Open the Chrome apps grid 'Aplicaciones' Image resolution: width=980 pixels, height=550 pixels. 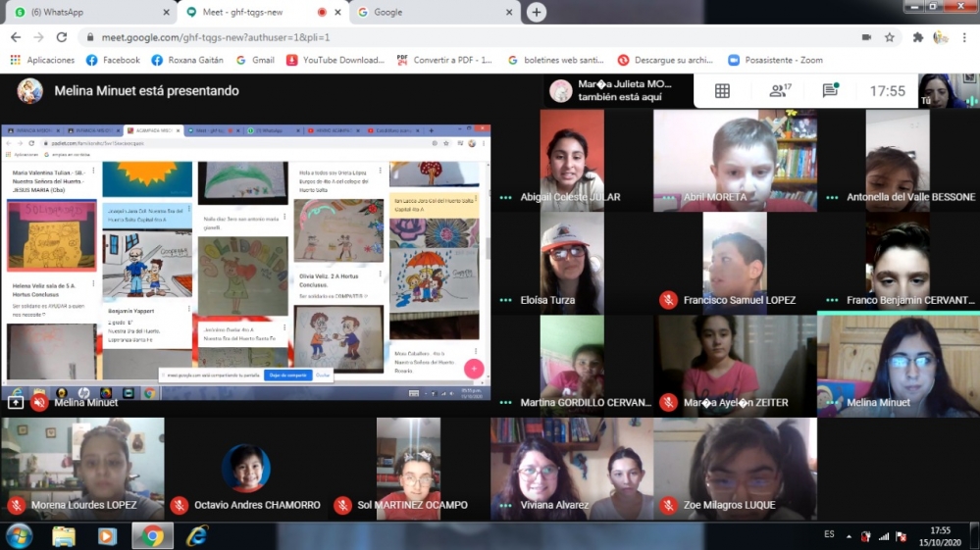pyautogui.click(x=42, y=60)
